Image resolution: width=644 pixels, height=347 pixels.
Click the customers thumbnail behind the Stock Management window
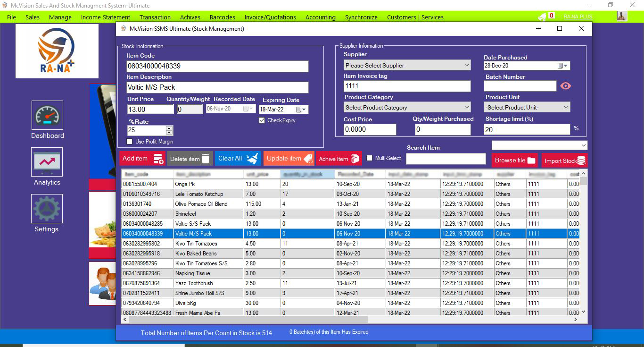pyautogui.click(x=103, y=283)
